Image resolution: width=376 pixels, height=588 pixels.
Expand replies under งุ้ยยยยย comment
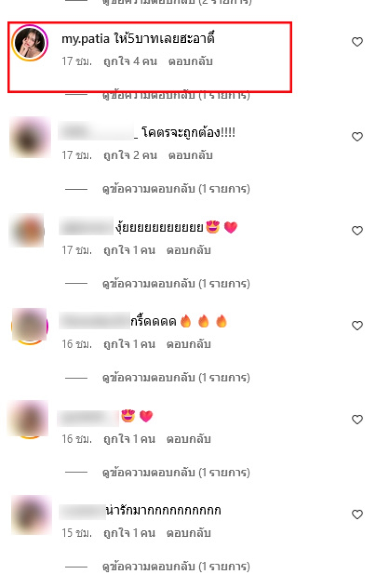click(176, 284)
